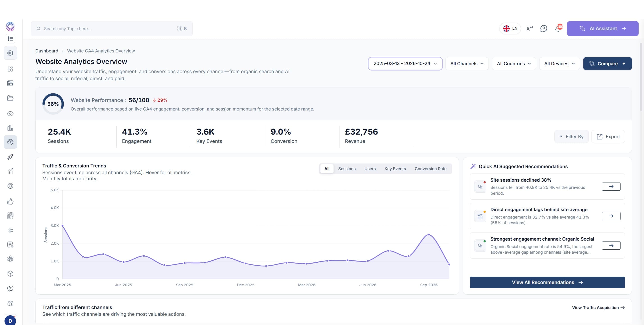Open the thumbs-up sidebar icon
The width and height of the screenshot is (644, 325).
tap(10, 201)
